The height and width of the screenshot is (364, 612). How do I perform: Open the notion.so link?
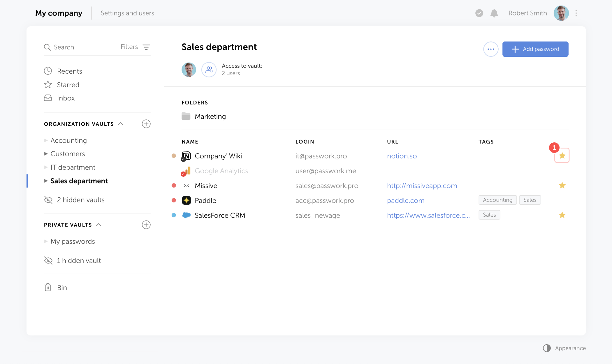click(402, 156)
